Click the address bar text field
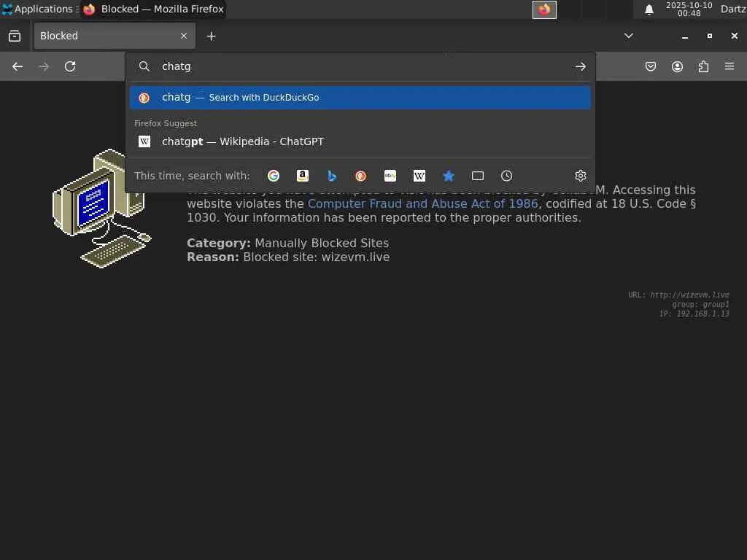 coord(362,66)
